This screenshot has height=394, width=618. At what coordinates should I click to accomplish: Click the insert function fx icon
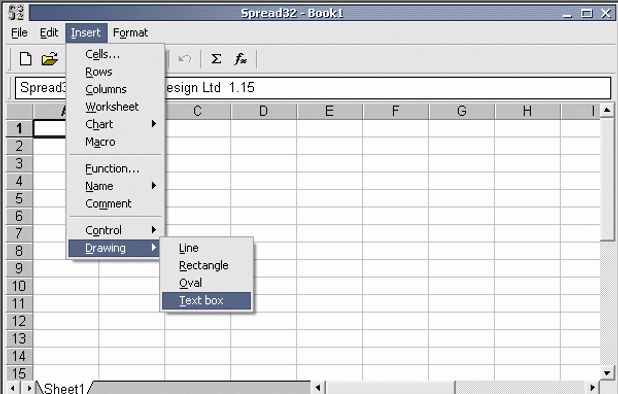click(240, 59)
